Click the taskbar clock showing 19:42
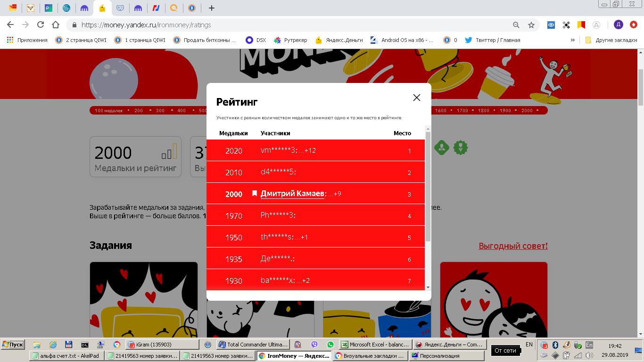This screenshot has height=362, width=644. click(x=615, y=346)
